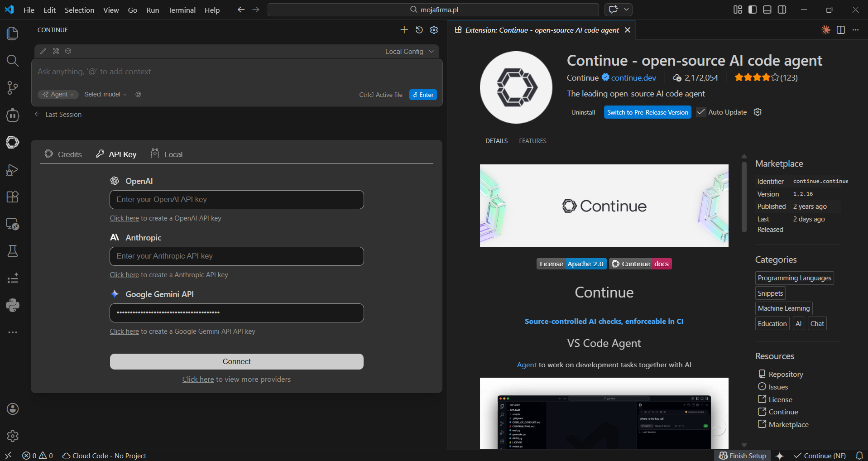Uncheck the Auto Update checkbox
868x461 pixels.
(700, 112)
